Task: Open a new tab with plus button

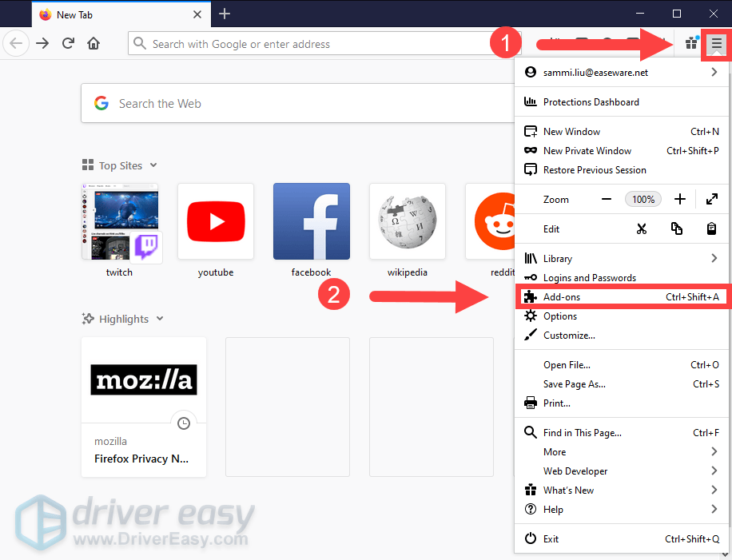Action: click(225, 14)
